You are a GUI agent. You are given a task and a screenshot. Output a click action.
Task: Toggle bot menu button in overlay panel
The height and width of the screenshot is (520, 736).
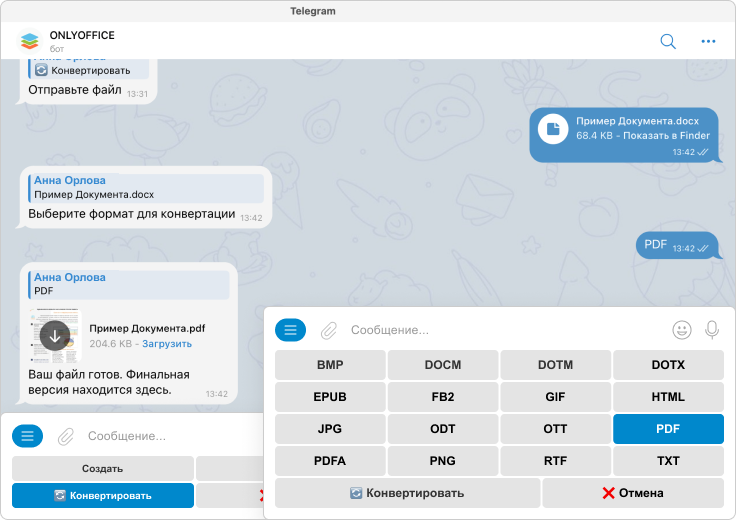click(x=290, y=330)
